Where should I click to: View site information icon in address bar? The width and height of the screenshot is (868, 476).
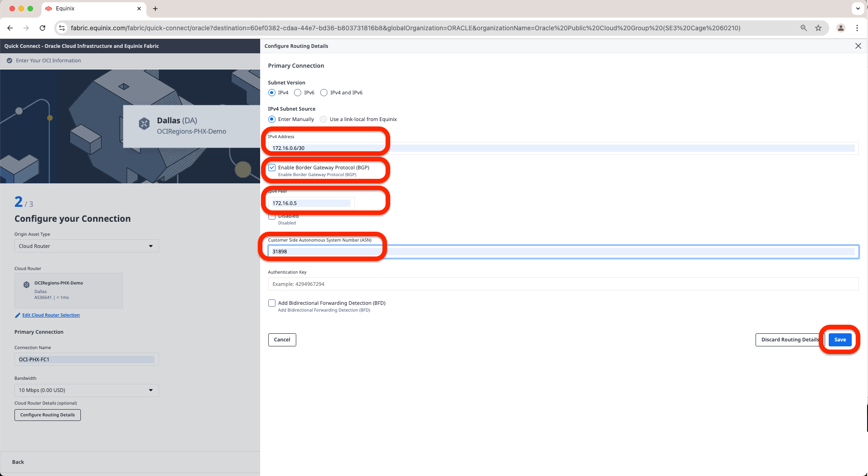(x=62, y=28)
